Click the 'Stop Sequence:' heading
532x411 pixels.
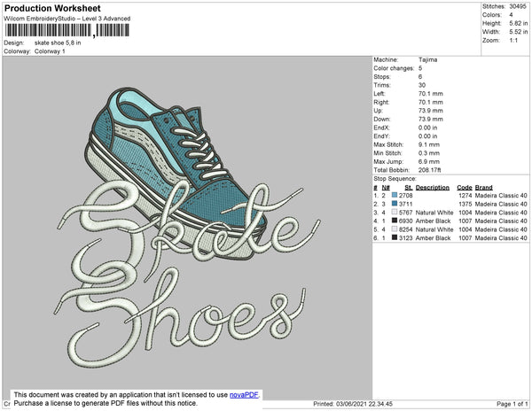[395, 179]
